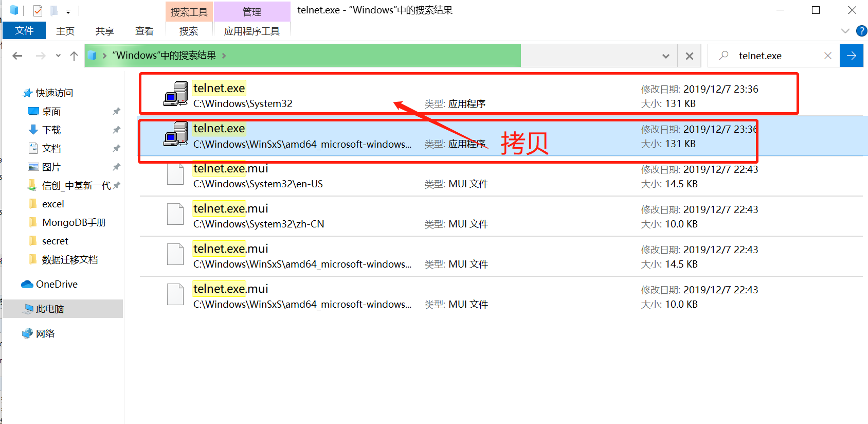The width and height of the screenshot is (868, 424).
Task: Click the Properties quick access toolbar icon
Action: (x=38, y=10)
